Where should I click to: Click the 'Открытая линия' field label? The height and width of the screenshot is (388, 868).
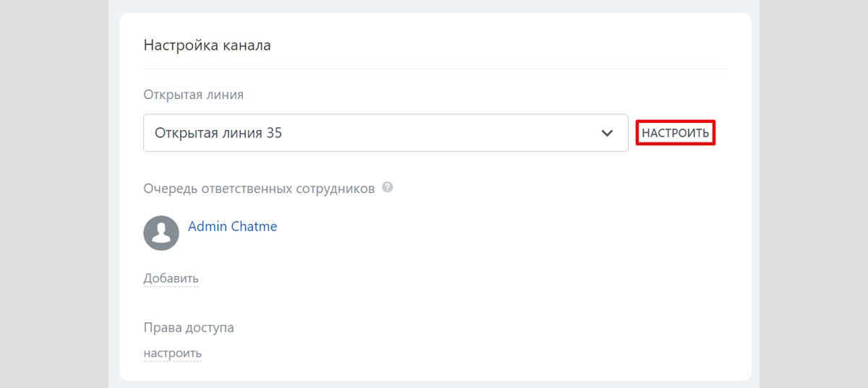[193, 95]
